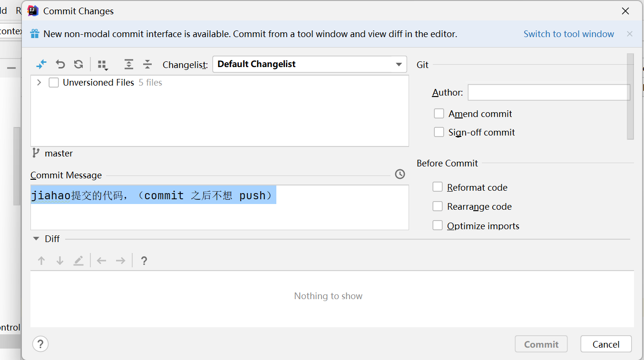Screen dimensions: 644x360
Task: Tick the Sign-off commit checkbox
Action: pyautogui.click(x=439, y=132)
